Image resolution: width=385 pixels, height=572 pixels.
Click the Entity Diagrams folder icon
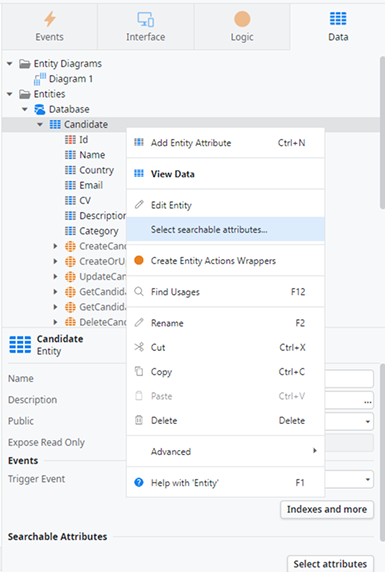tap(25, 64)
